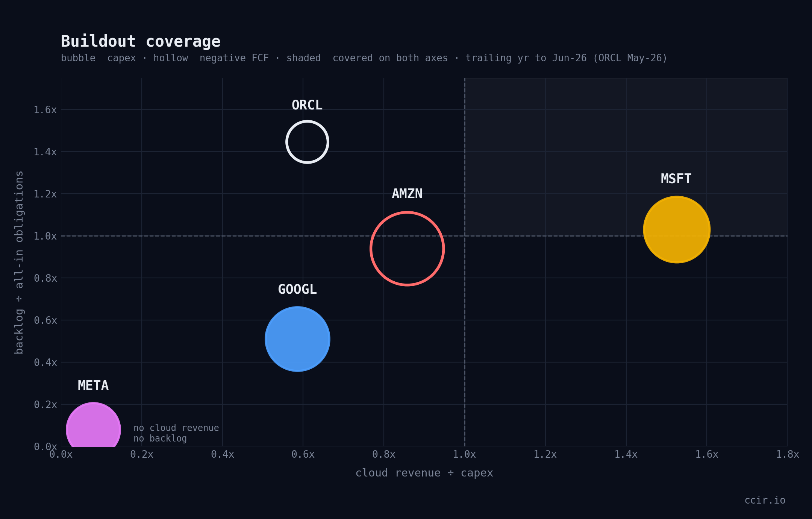Click the 'GOOGL' data label
The image size is (812, 519).
tap(297, 289)
